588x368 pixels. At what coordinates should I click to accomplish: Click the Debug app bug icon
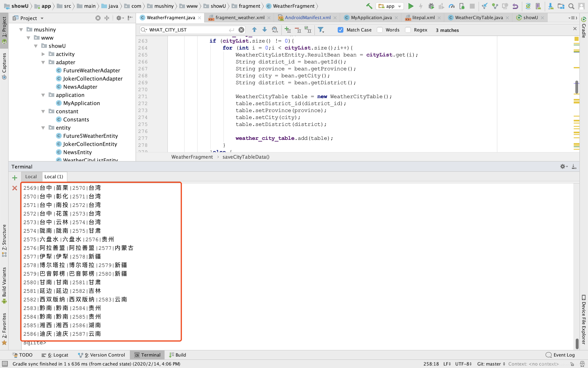tap(431, 6)
